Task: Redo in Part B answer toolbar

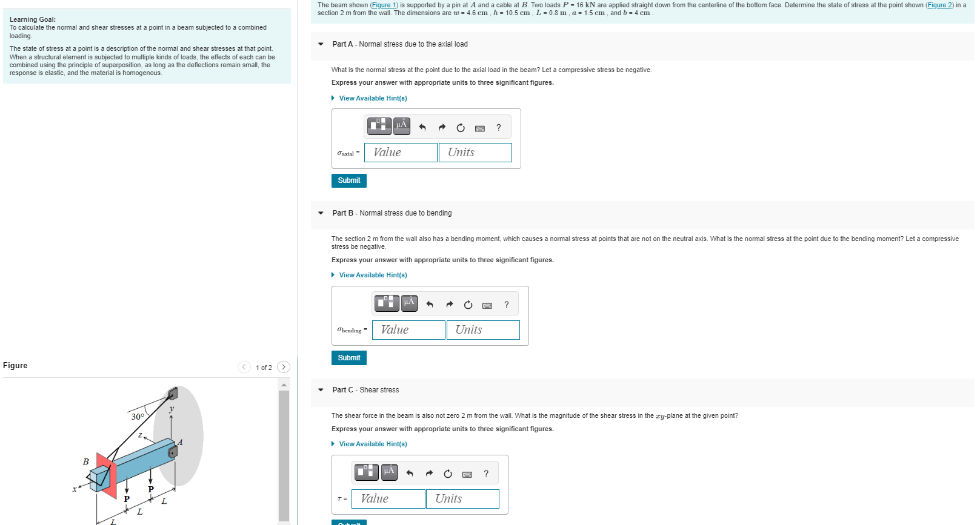Action: tap(449, 305)
